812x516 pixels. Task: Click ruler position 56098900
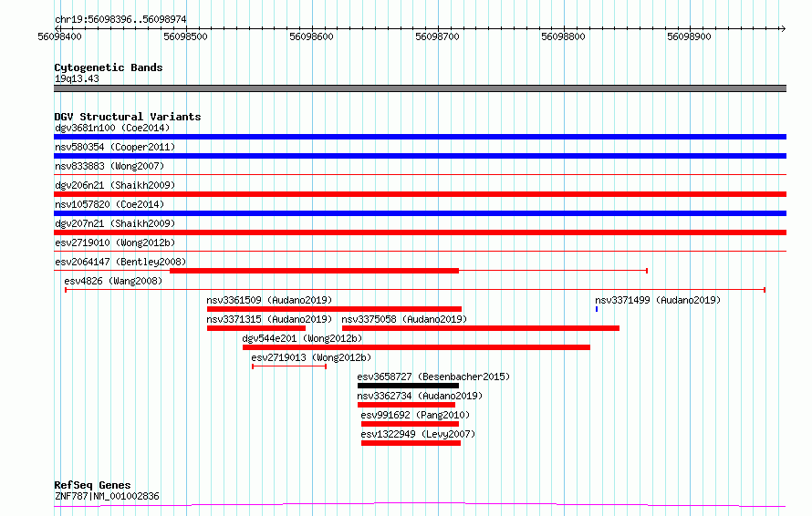coord(689,36)
